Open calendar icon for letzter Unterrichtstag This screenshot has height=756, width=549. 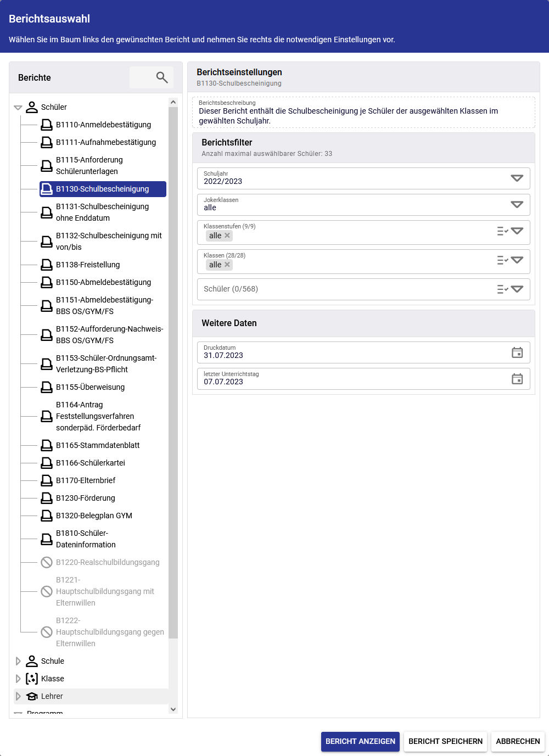517,379
